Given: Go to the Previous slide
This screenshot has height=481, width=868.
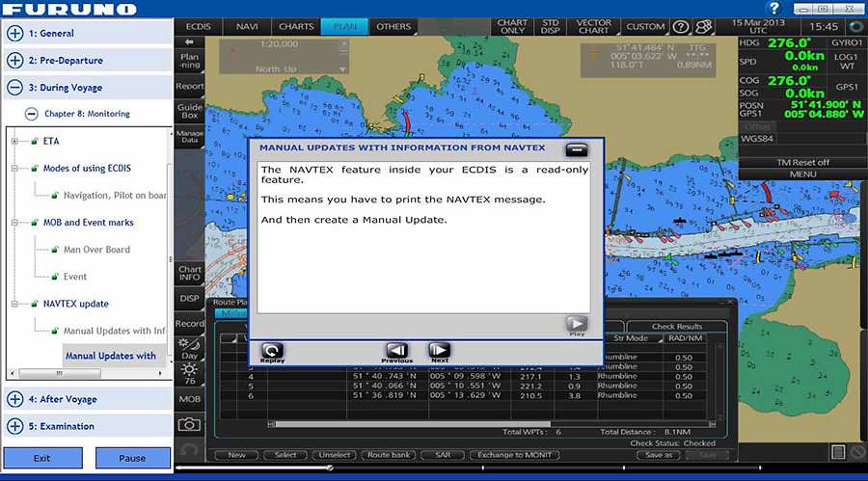Looking at the screenshot, I should coord(397,351).
